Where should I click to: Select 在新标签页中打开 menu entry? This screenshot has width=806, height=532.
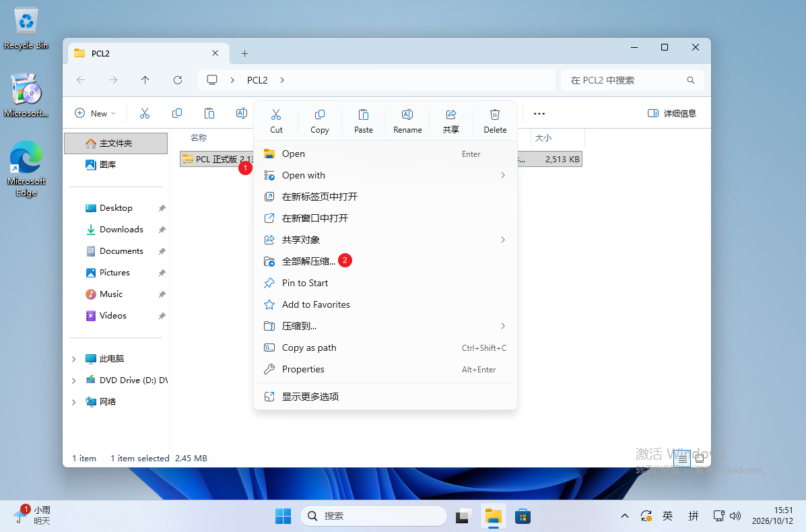point(386,197)
